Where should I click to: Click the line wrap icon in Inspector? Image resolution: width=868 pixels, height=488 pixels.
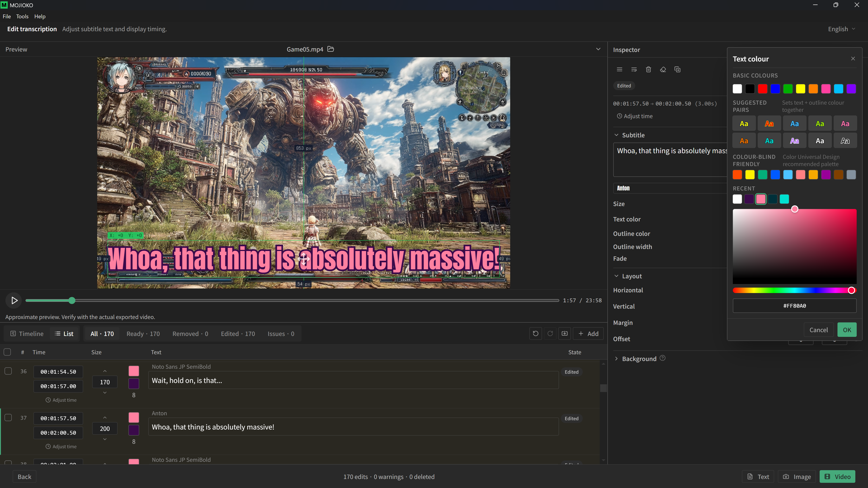click(634, 69)
